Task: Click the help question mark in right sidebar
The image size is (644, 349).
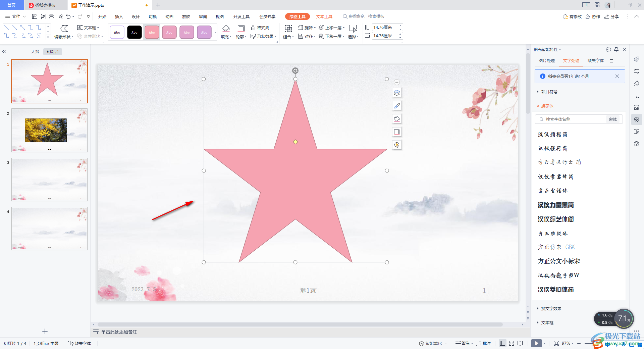Action: pos(637,144)
